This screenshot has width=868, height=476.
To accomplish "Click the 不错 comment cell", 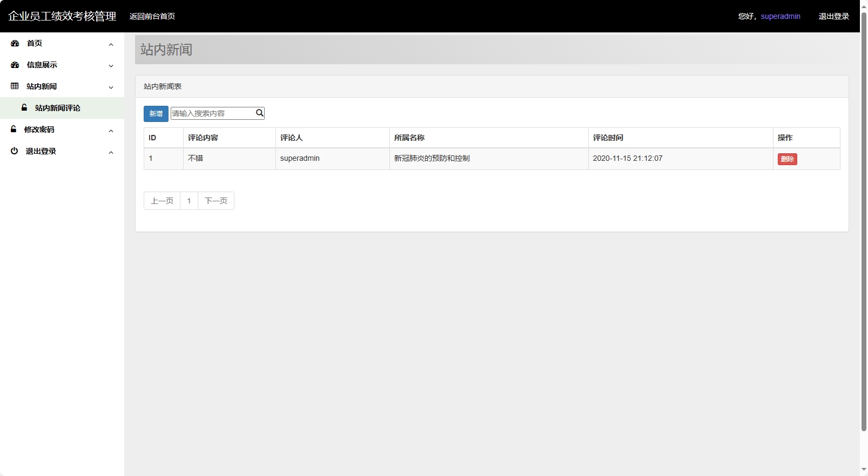I will click(x=230, y=159).
